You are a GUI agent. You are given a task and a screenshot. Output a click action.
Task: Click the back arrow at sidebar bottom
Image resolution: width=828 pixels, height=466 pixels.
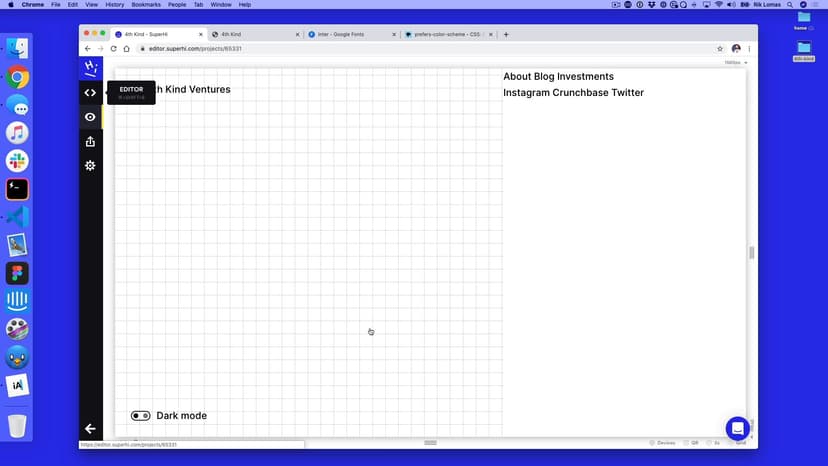[x=90, y=428]
